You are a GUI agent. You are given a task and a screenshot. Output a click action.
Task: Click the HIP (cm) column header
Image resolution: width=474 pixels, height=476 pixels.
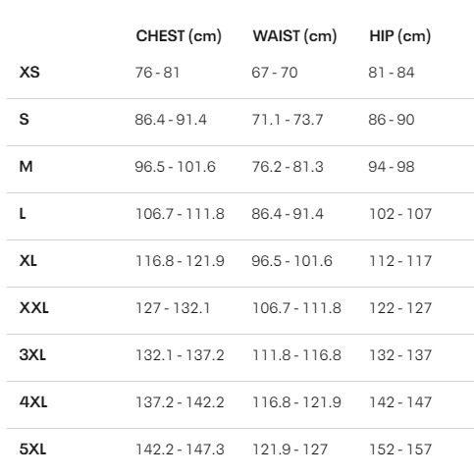pyautogui.click(x=399, y=36)
